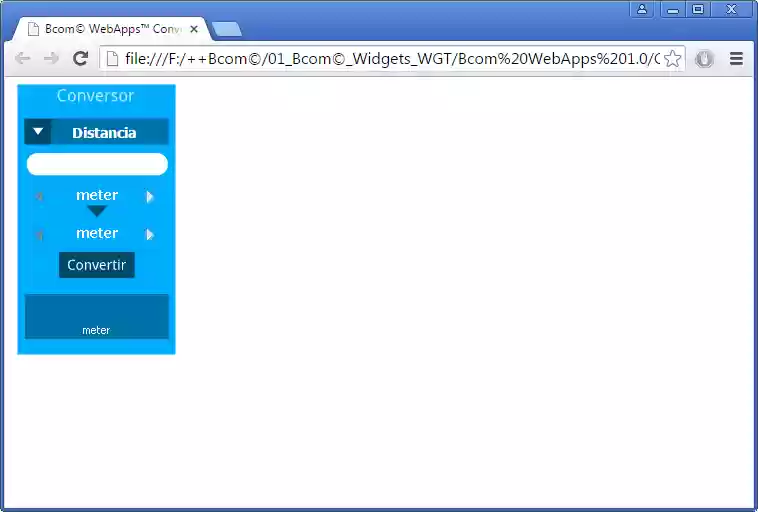The width and height of the screenshot is (758, 512).
Task: Click the page icon in address bar
Action: 112,59
